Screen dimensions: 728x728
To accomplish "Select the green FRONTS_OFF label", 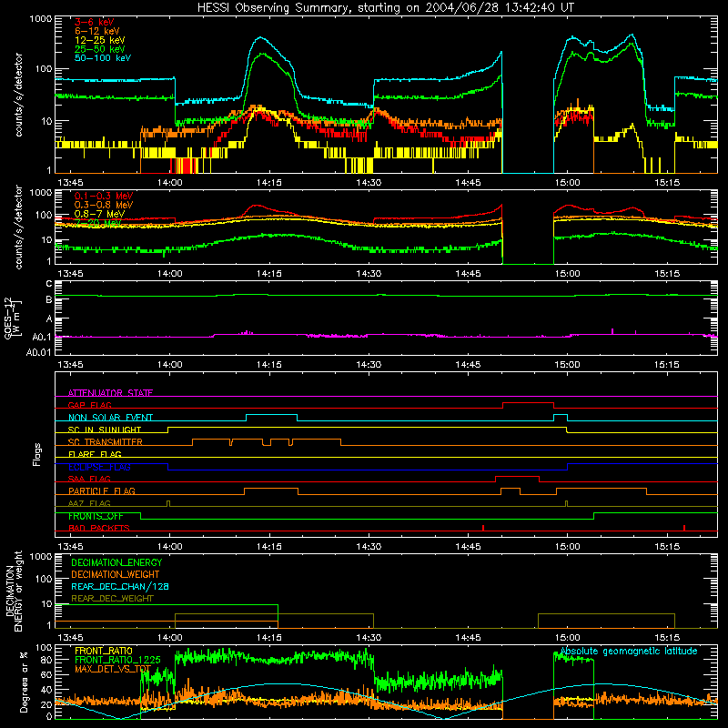I will click(x=96, y=516).
